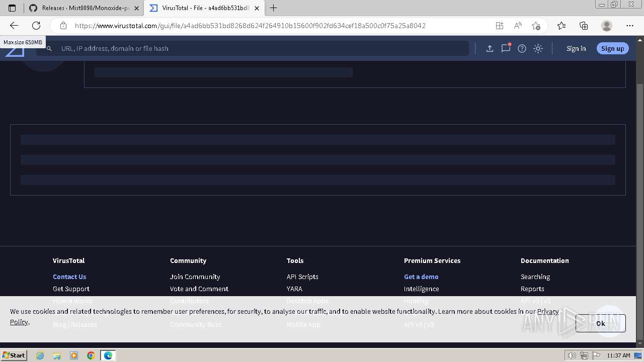The width and height of the screenshot is (644, 362).
Task: Click the system clock 11:37 AM
Action: [618, 355]
